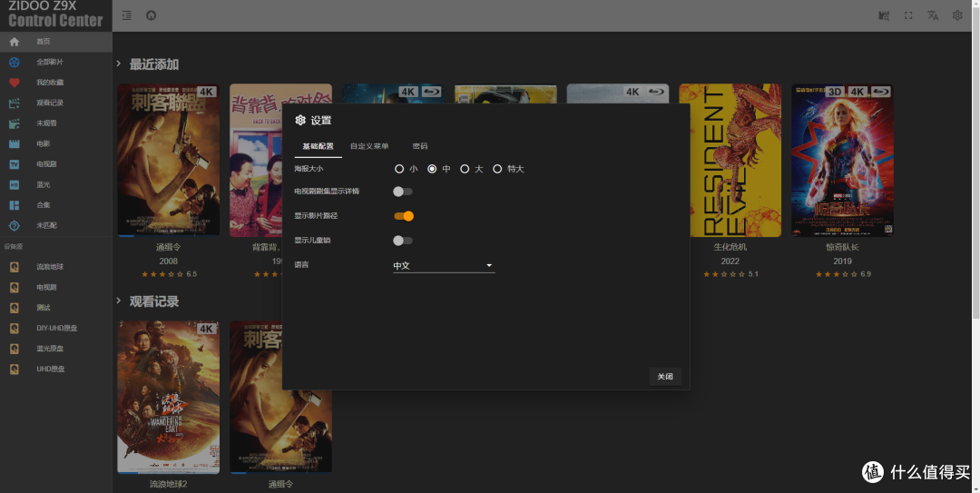Select UHD原盘 device source
Viewport: 980px width, 493px height.
pos(56,370)
